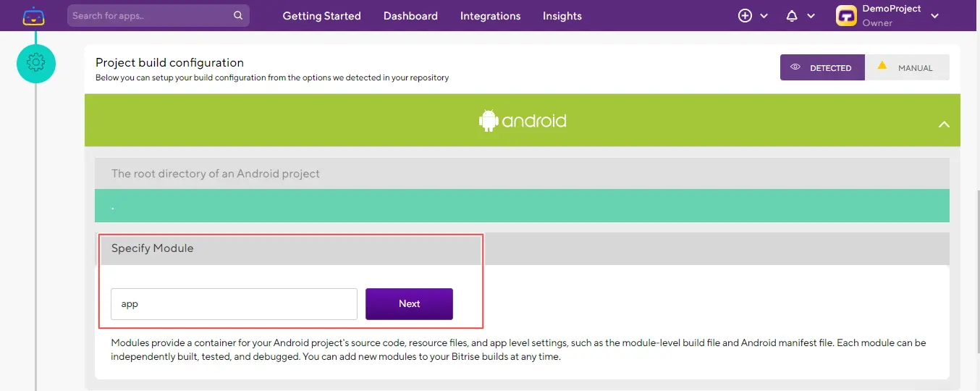Viewport: 980px width, 391px height.
Task: Click the Search for apps field
Action: coord(151,16)
